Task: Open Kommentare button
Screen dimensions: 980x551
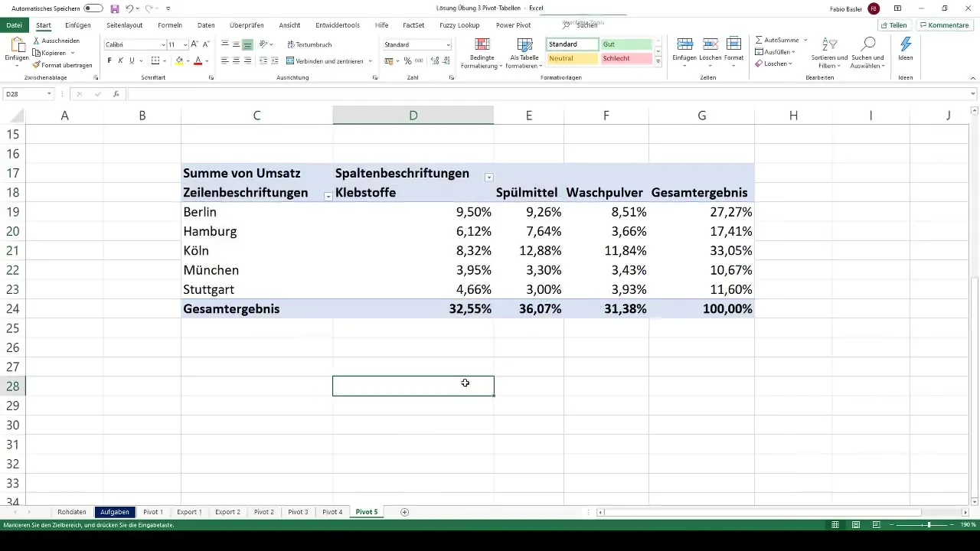Action: 945,25
